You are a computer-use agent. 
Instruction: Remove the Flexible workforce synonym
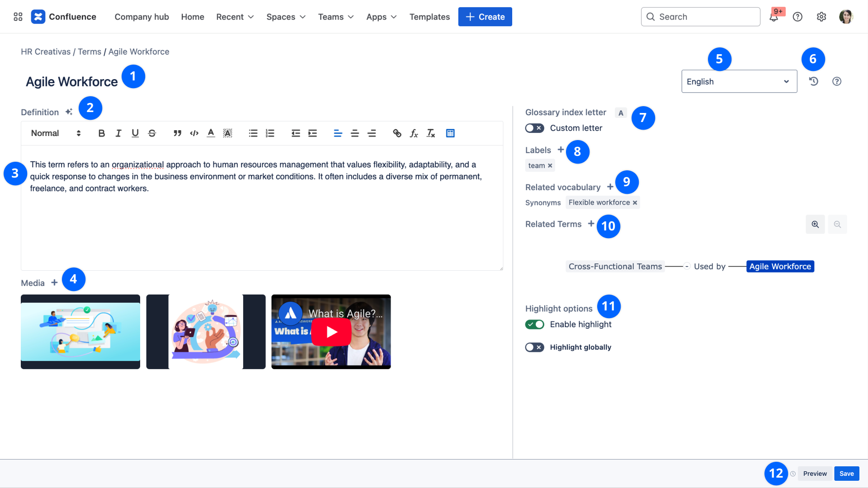635,203
